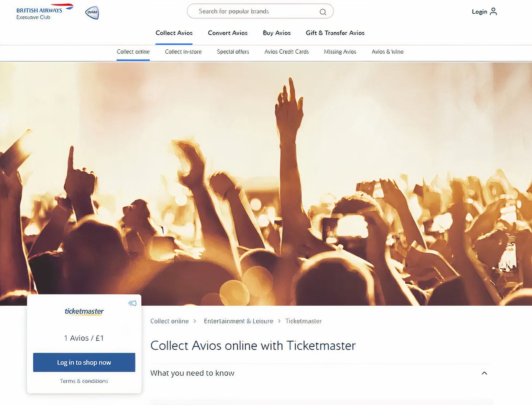The width and height of the screenshot is (532, 405).
Task: Click the magnifier search icon
Action: click(323, 12)
